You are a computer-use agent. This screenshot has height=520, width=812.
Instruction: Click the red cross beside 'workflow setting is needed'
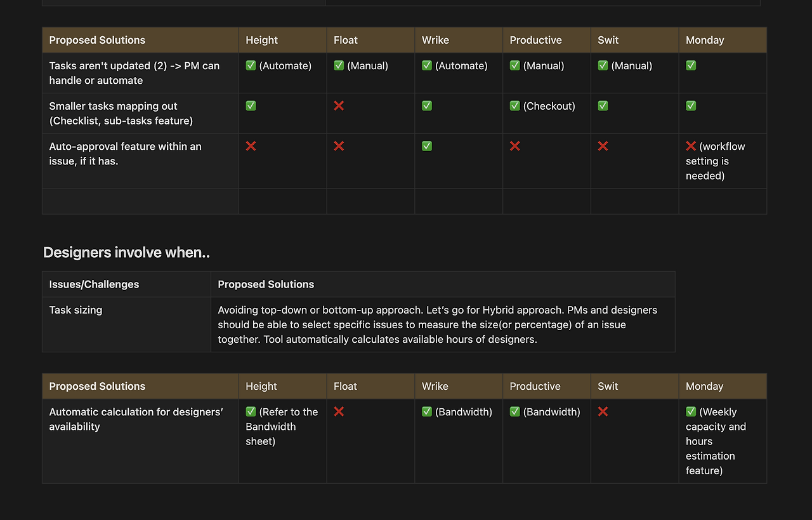point(691,146)
